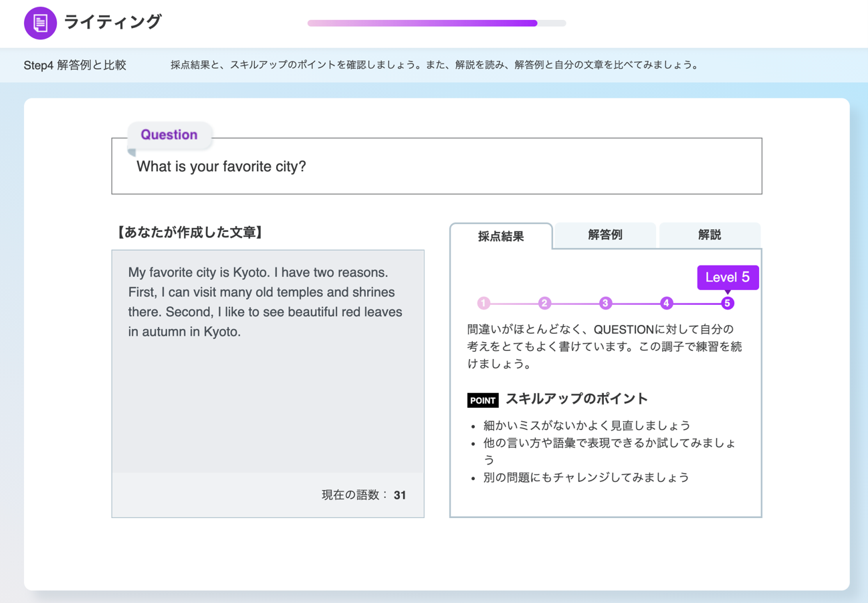Click the feedback paragraph starting '間違いがほとんどなく'

point(605,347)
